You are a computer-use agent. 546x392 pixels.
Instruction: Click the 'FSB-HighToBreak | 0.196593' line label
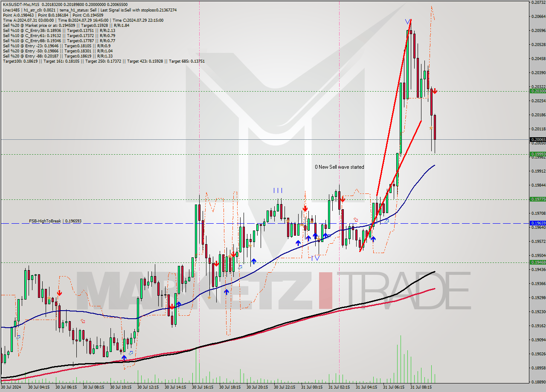[x=55, y=221]
